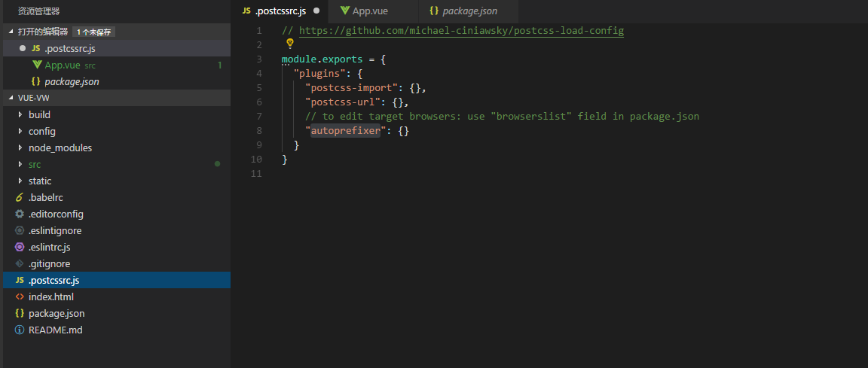Click the green modified dot beside src
This screenshot has height=368, width=868.
[x=217, y=164]
